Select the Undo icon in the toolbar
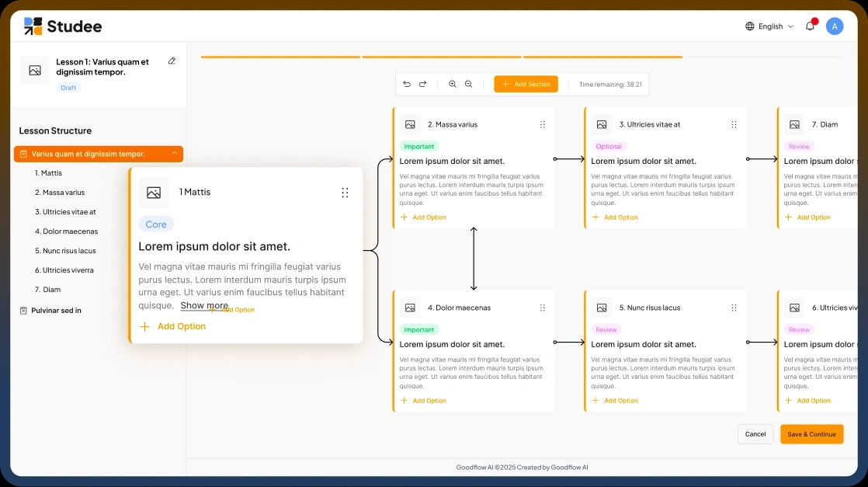 tap(407, 84)
